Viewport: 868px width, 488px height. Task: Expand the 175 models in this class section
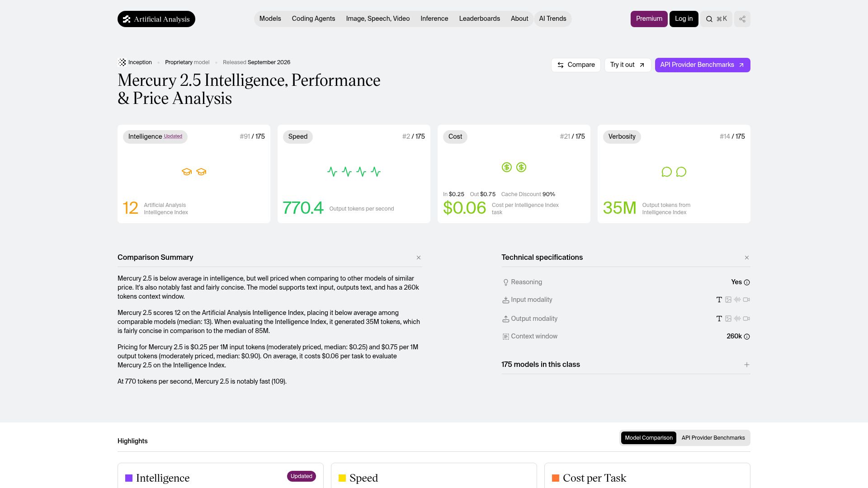click(x=747, y=365)
